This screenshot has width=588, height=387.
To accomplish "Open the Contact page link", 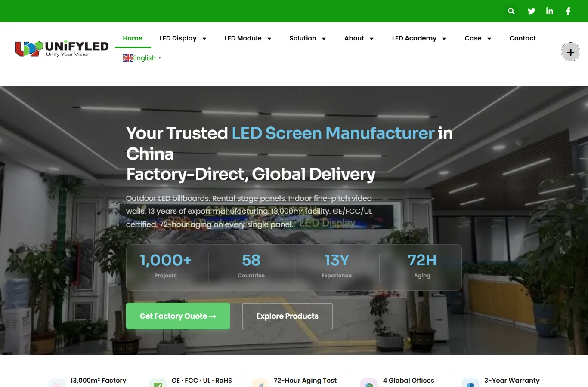I will point(523,38).
